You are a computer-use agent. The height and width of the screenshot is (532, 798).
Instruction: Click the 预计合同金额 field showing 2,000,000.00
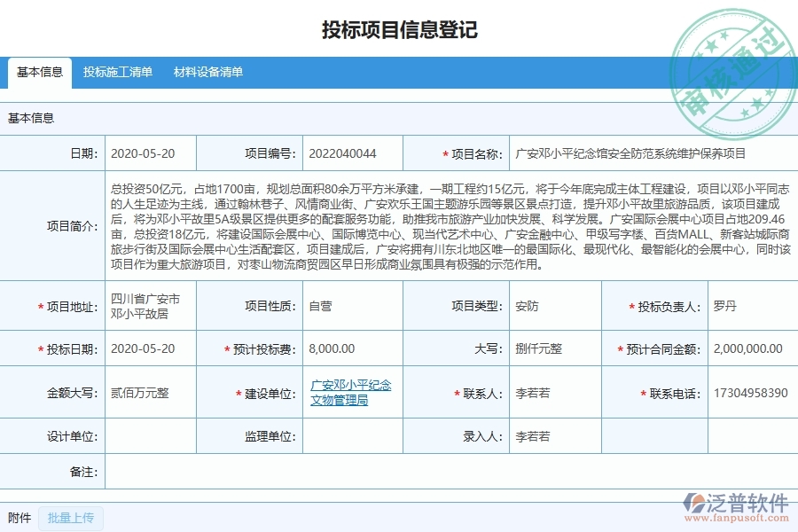tap(749, 348)
